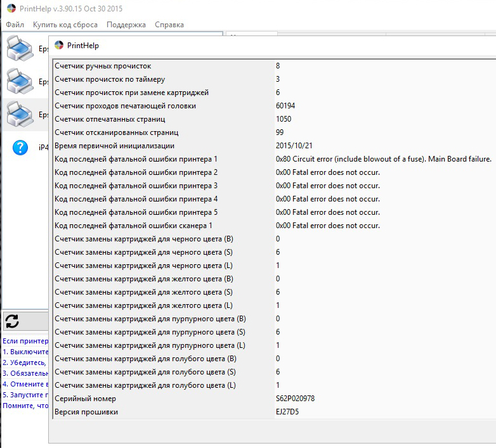Screen dimensions: 496x448
Task: Select row 'Счетчик прочисток при замене картриджей'
Action: pyautogui.click(x=274, y=93)
